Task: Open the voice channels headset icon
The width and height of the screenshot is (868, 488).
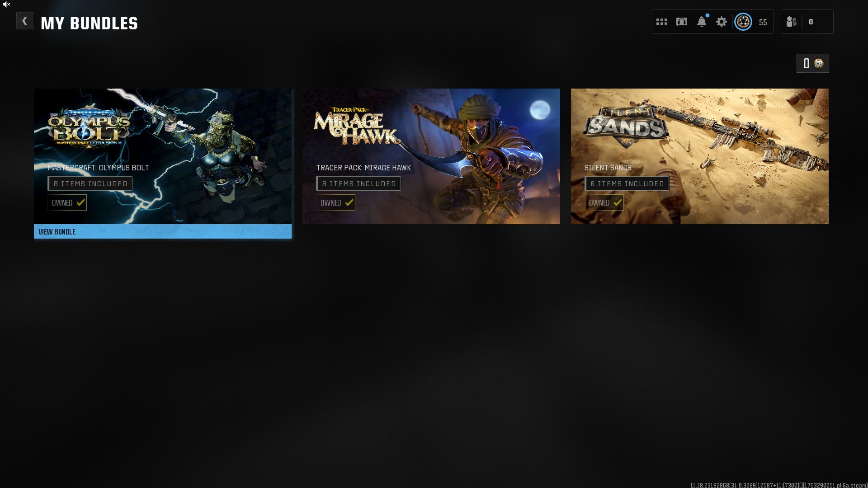Action: (x=682, y=22)
